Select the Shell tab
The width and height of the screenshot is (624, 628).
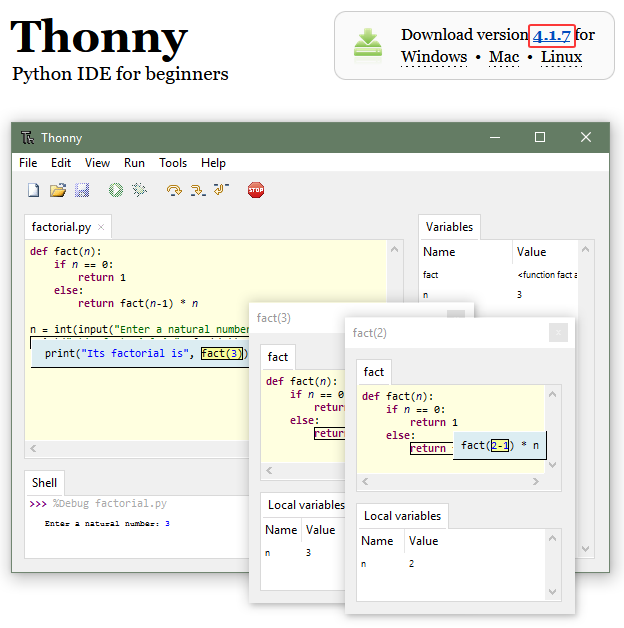tap(44, 483)
